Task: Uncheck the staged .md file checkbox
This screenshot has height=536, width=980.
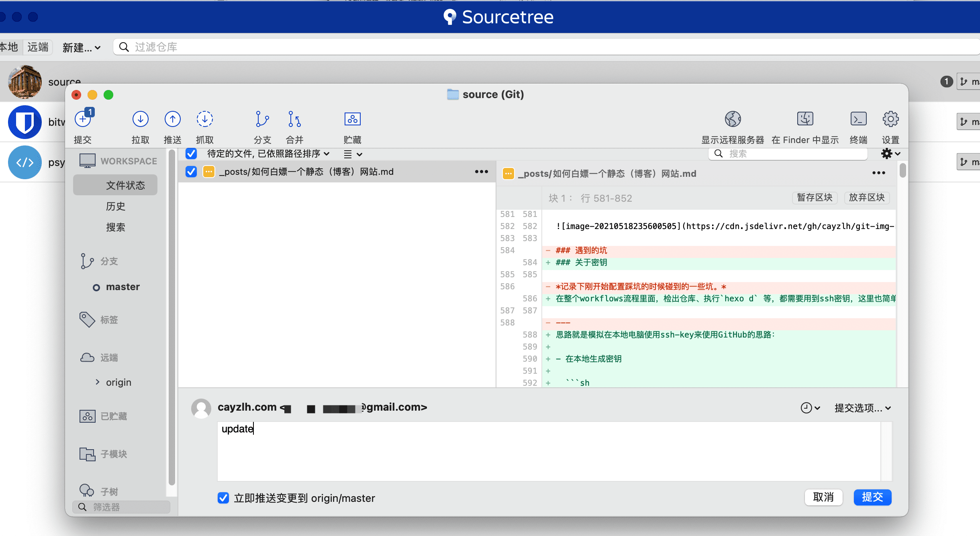Action: 191,172
